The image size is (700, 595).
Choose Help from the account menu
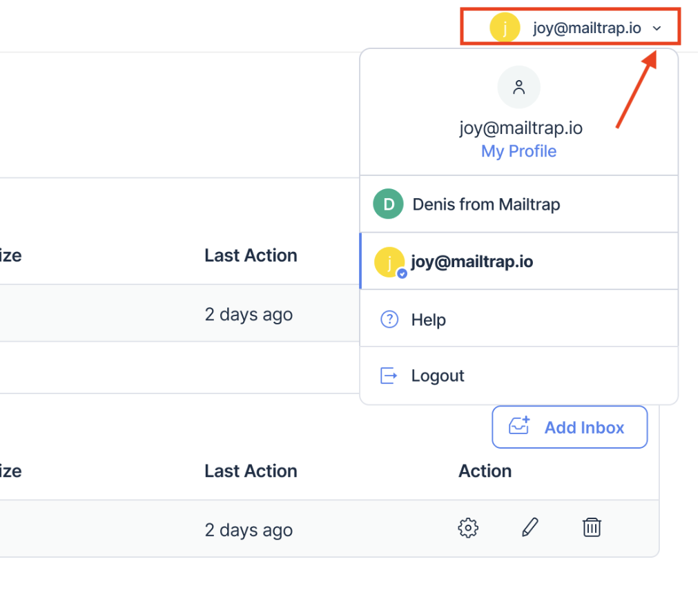tap(518, 319)
